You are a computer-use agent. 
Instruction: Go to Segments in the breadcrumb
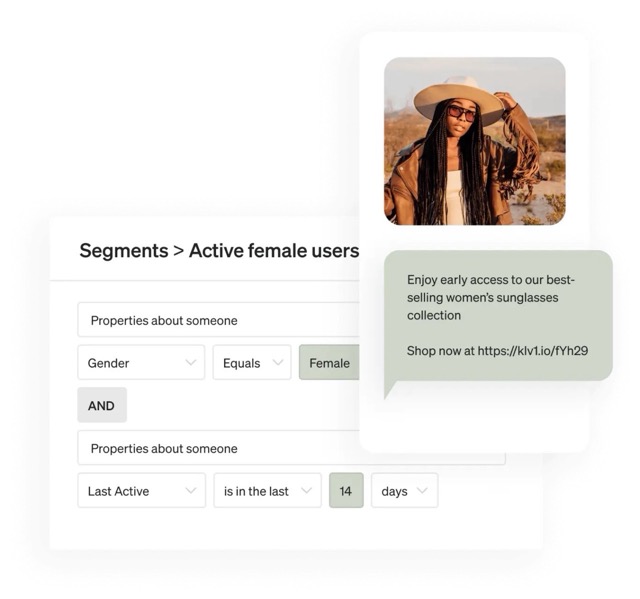coord(123,250)
